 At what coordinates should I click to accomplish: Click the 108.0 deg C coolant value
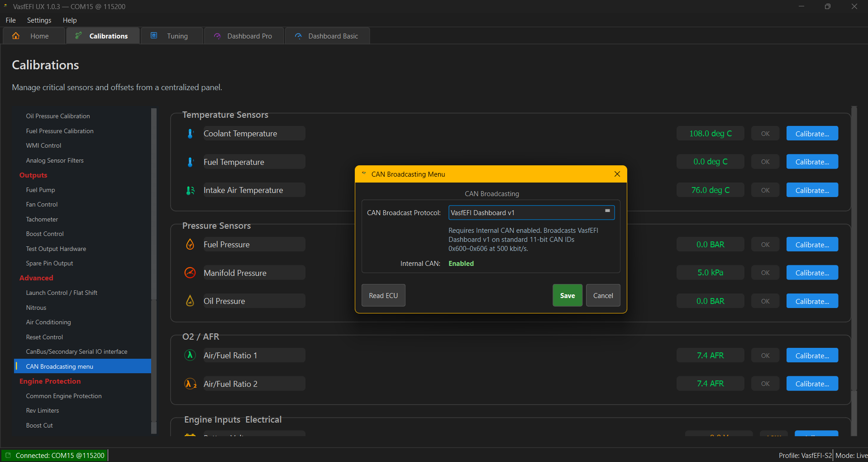710,134
